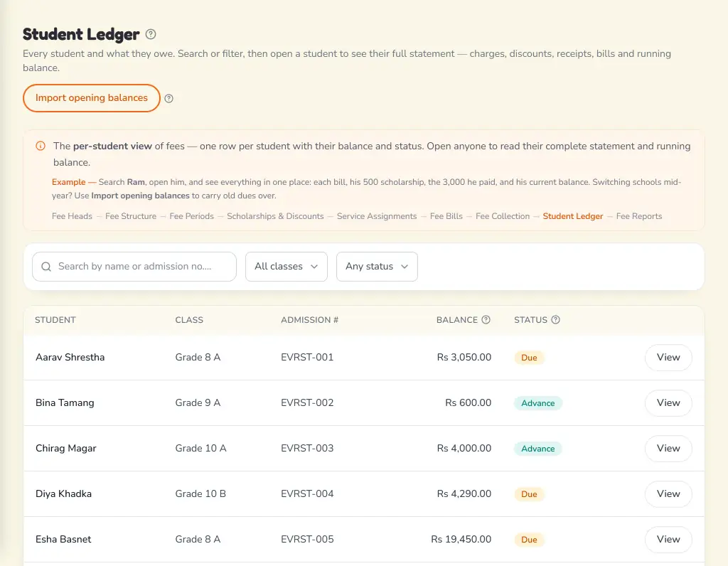The height and width of the screenshot is (566, 728).
Task: Open the Import opening balances dialog
Action: [92, 98]
